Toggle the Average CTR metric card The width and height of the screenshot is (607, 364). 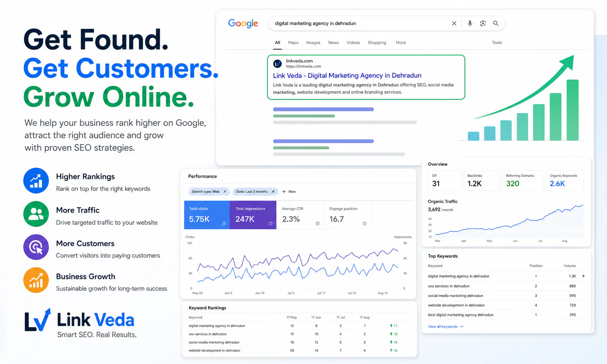pos(300,215)
